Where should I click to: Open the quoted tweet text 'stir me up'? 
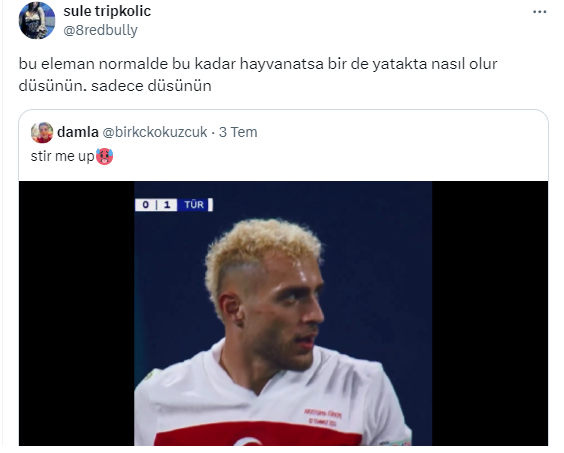point(63,156)
